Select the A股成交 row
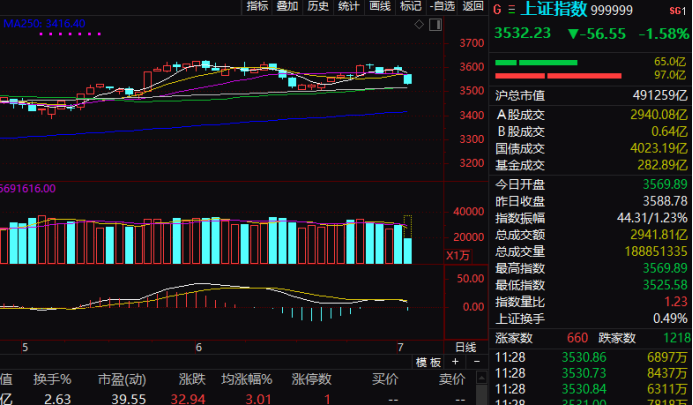 pyautogui.click(x=591, y=115)
